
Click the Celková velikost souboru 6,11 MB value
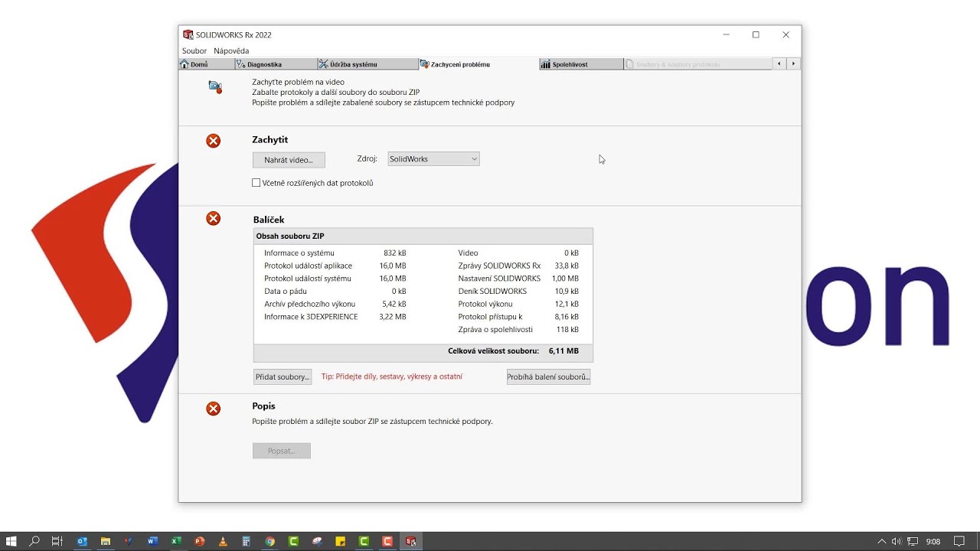tap(563, 351)
